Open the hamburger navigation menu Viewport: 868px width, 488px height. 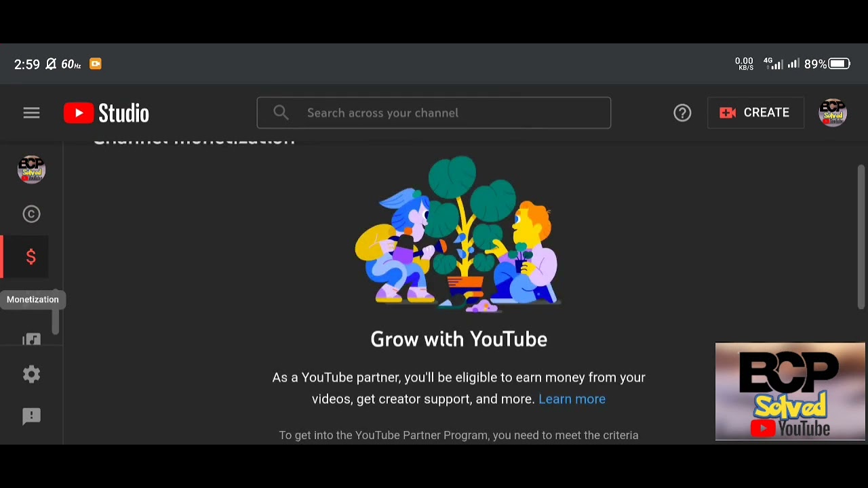coord(31,113)
